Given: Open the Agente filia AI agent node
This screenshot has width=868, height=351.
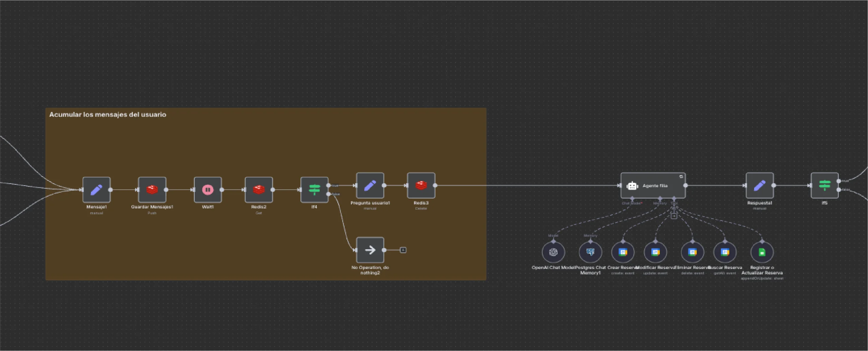Looking at the screenshot, I should (653, 185).
